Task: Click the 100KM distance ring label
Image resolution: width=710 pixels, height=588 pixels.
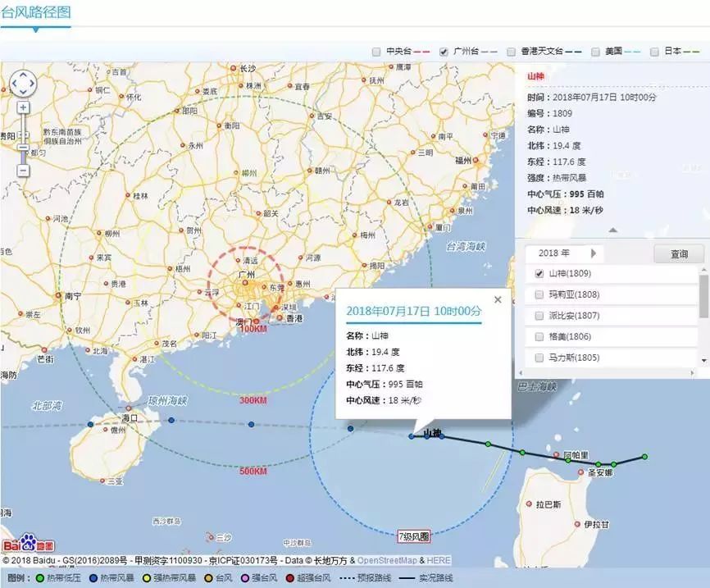Action: click(x=253, y=329)
